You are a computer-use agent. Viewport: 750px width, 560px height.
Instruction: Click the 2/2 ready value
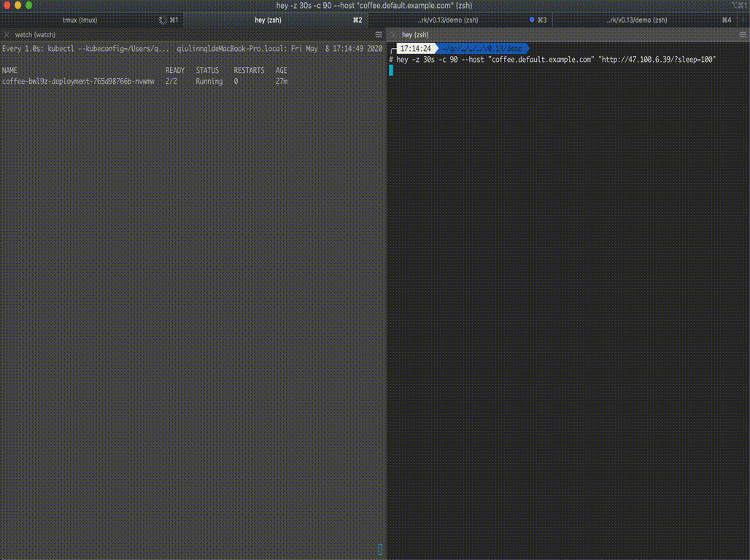click(171, 81)
